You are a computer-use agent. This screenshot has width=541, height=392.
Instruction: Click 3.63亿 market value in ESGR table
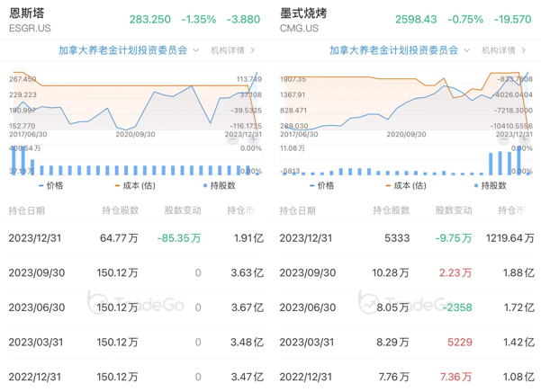click(248, 272)
